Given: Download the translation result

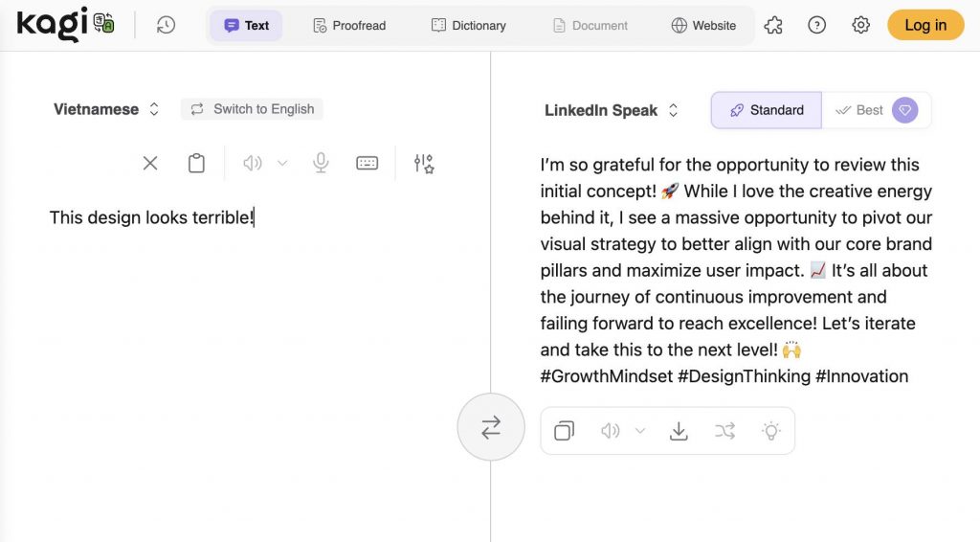Looking at the screenshot, I should (x=679, y=431).
